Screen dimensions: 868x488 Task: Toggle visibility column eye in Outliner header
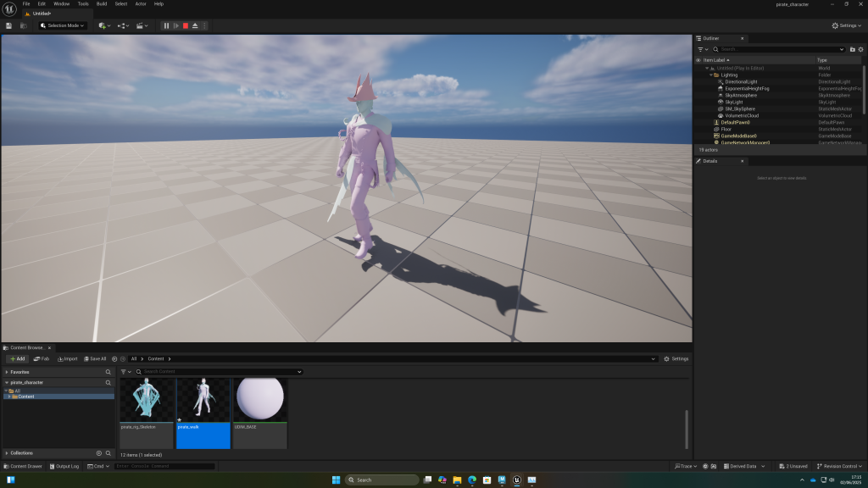tap(698, 60)
